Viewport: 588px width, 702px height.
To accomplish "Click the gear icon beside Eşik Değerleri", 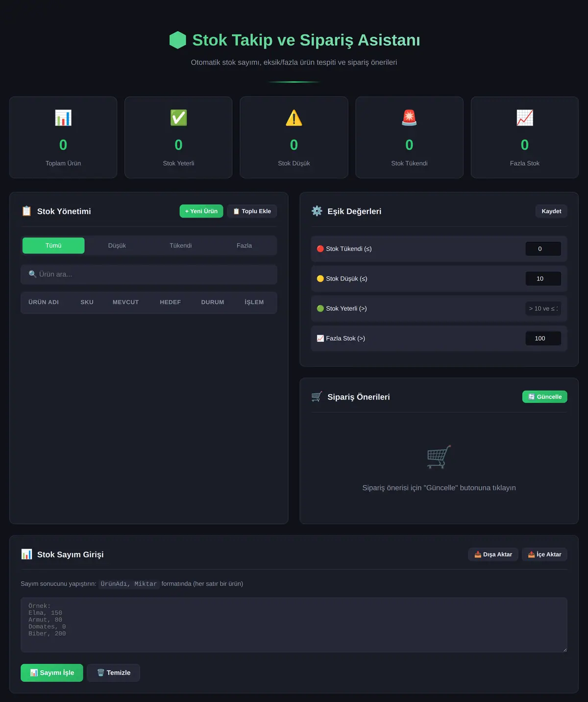I will [317, 211].
